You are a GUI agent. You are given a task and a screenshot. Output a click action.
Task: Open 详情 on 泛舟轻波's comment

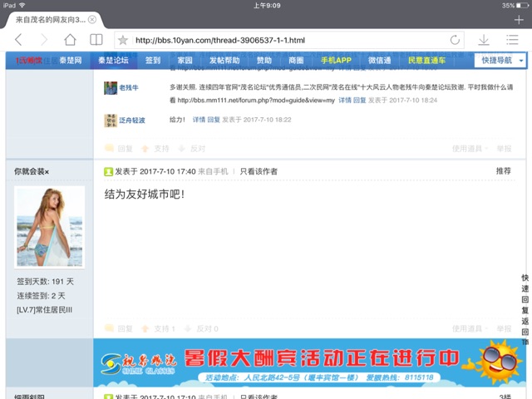pyautogui.click(x=199, y=120)
